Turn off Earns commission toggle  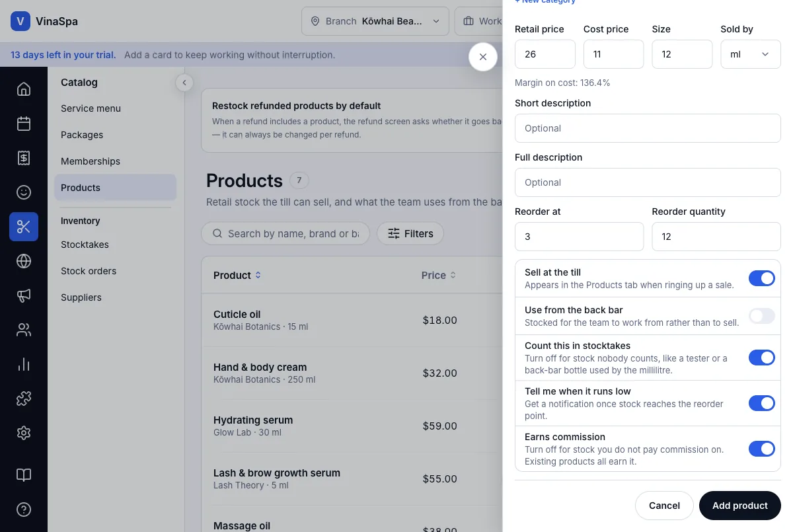761,449
